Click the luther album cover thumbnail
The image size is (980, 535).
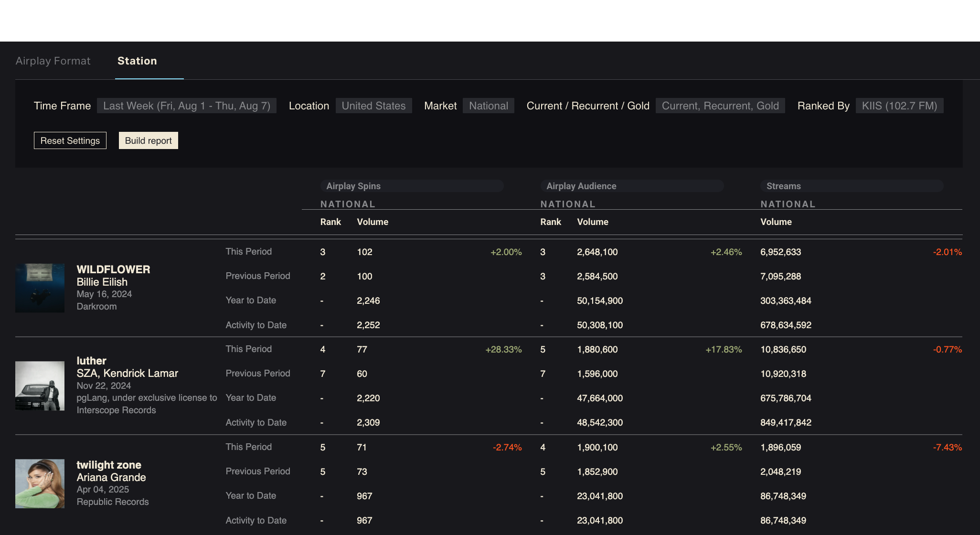click(x=40, y=385)
